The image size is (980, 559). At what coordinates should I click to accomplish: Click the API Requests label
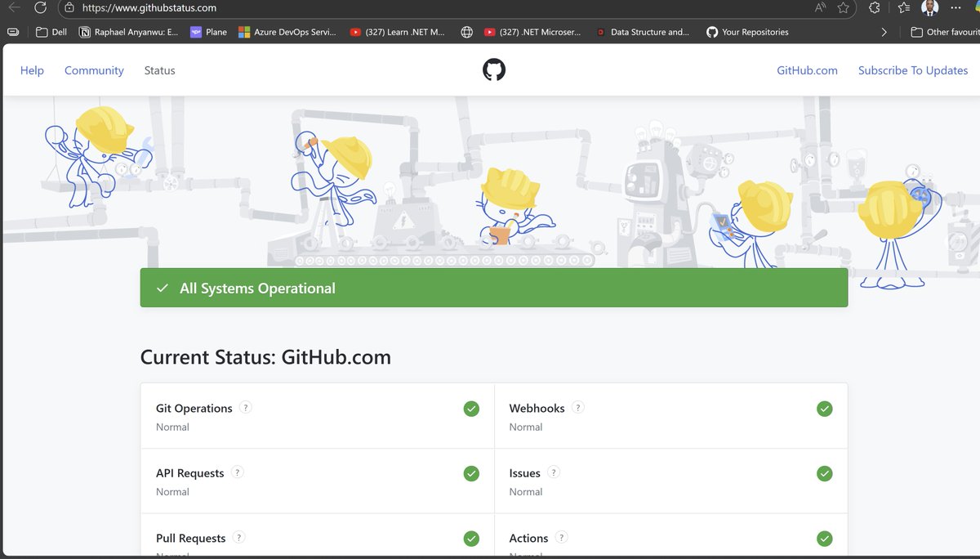(x=190, y=473)
